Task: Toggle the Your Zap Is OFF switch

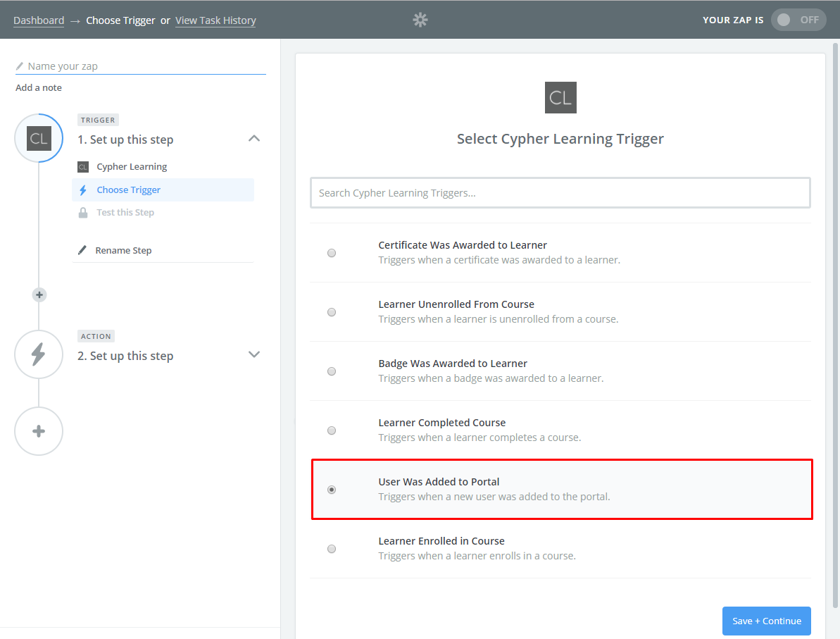Action: point(798,20)
